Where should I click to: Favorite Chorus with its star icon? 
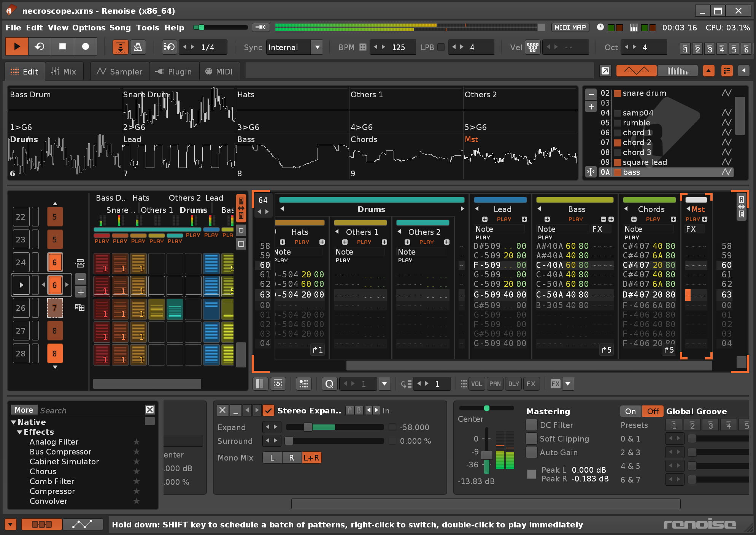(x=137, y=472)
